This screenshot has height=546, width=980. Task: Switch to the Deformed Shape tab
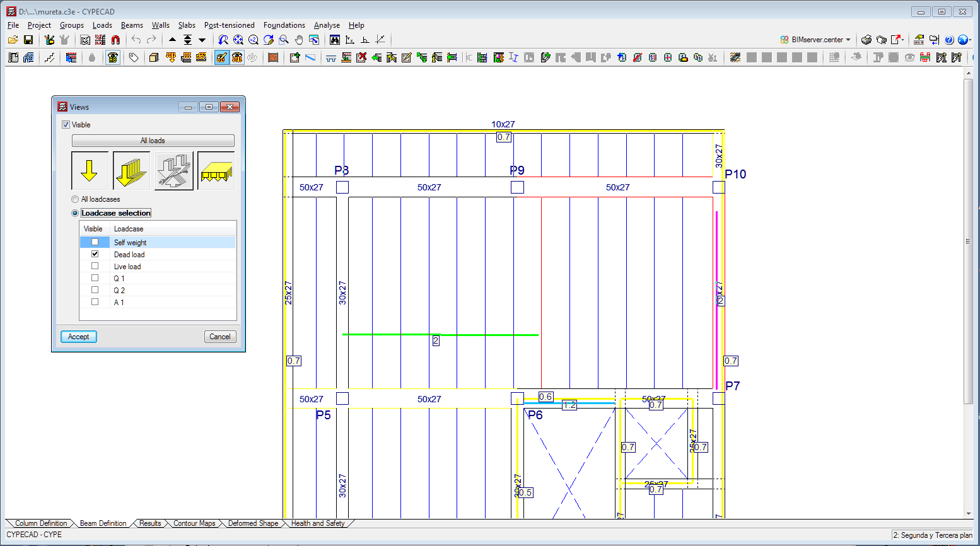(252, 523)
